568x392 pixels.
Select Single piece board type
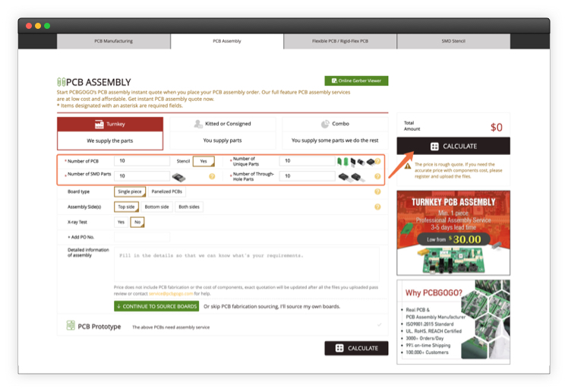(x=130, y=191)
